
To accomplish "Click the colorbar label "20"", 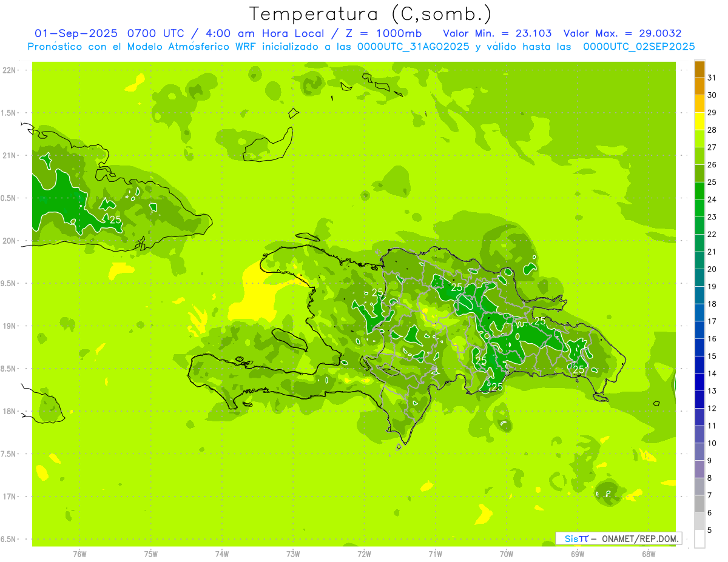I will click(712, 269).
